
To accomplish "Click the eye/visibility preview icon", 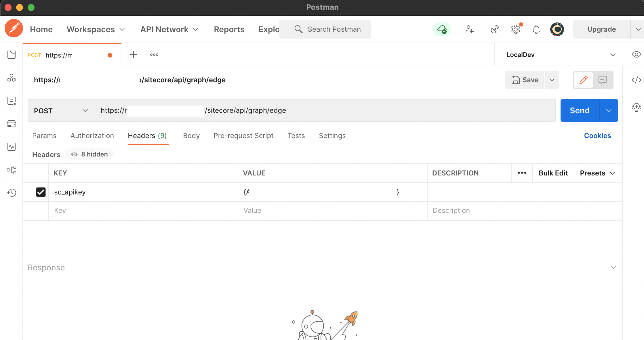I will coord(636,54).
